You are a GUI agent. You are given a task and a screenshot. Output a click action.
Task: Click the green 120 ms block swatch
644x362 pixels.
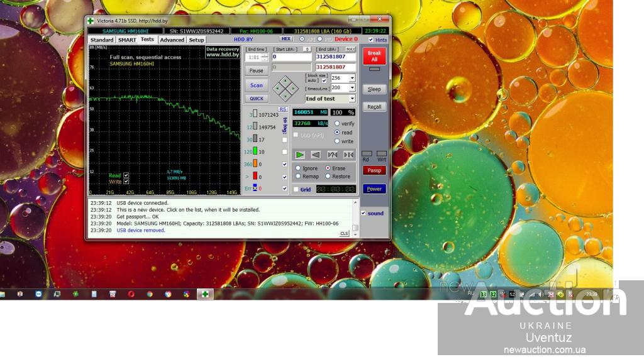tap(255, 151)
